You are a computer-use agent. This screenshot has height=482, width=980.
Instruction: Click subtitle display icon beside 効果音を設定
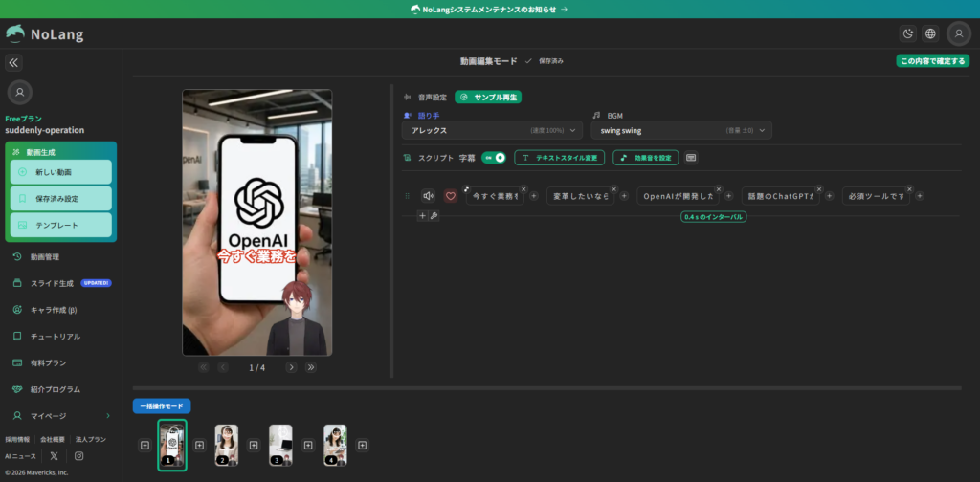coord(691,158)
